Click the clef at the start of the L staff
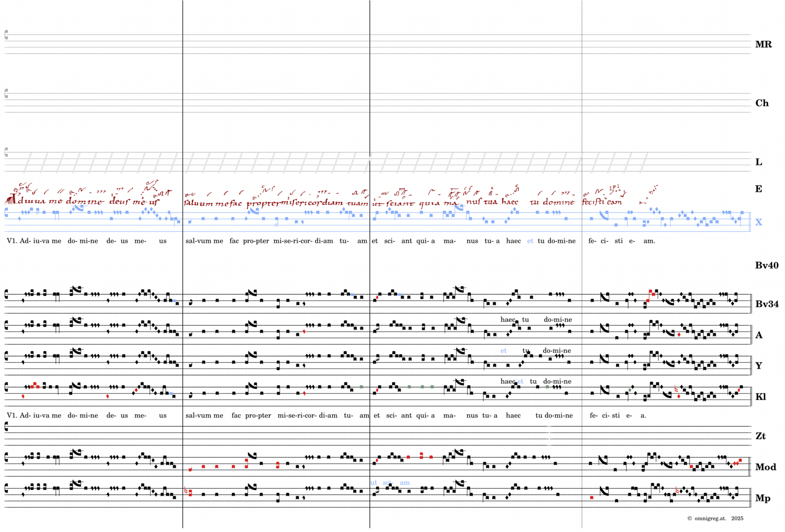 (x=6, y=152)
